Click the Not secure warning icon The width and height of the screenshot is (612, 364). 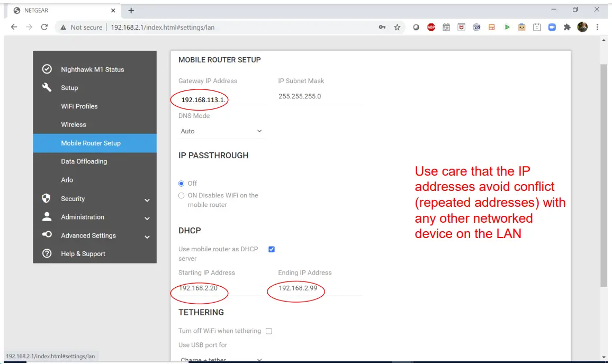[63, 28]
